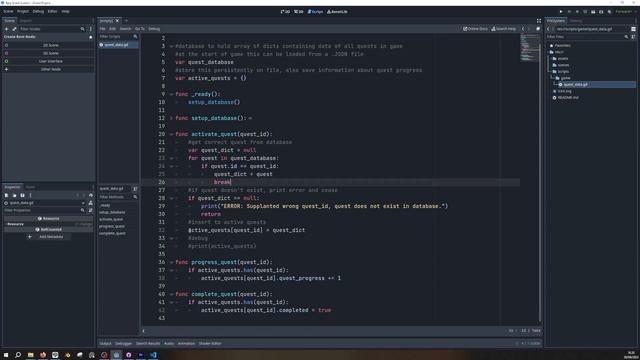Open the script editor File menu

pyautogui.click(x=102, y=29)
